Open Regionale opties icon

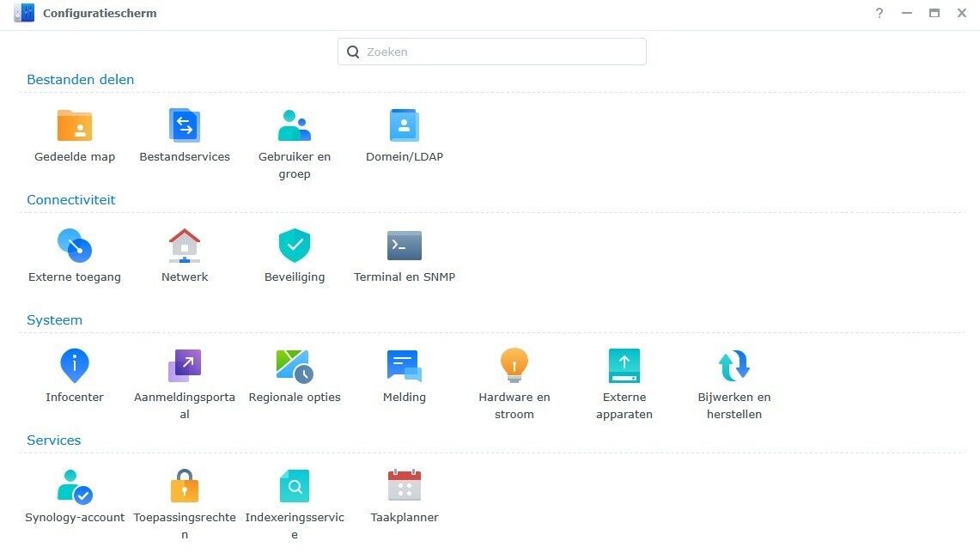pyautogui.click(x=295, y=366)
